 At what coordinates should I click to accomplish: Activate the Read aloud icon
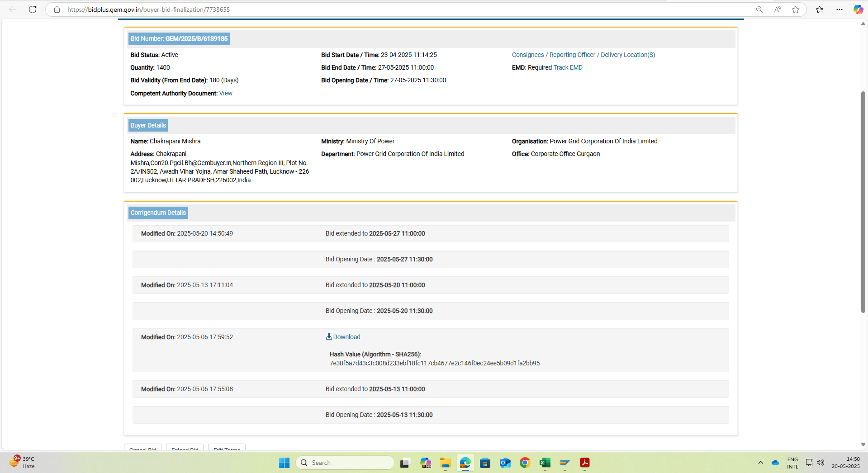[778, 9]
